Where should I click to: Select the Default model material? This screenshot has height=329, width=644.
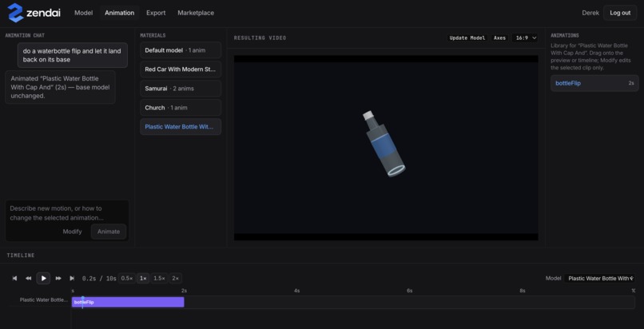coord(181,50)
